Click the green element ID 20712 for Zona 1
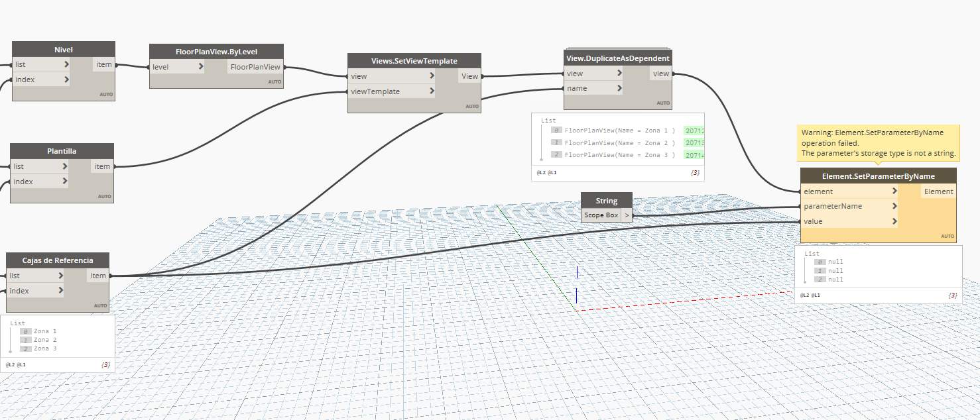Image resolution: width=980 pixels, height=420 pixels. click(694, 130)
